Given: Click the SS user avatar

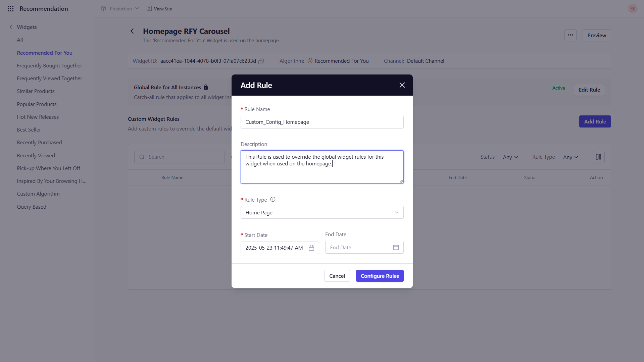Looking at the screenshot, I should (632, 9).
